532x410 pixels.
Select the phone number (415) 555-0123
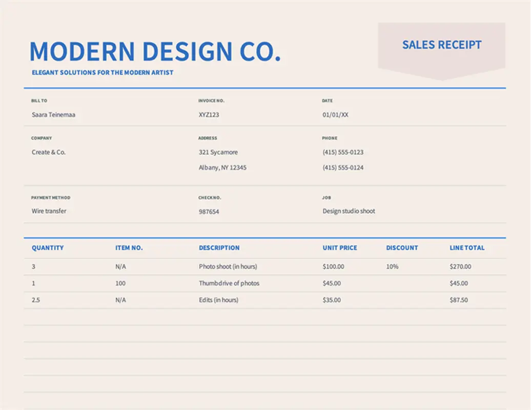tap(343, 152)
